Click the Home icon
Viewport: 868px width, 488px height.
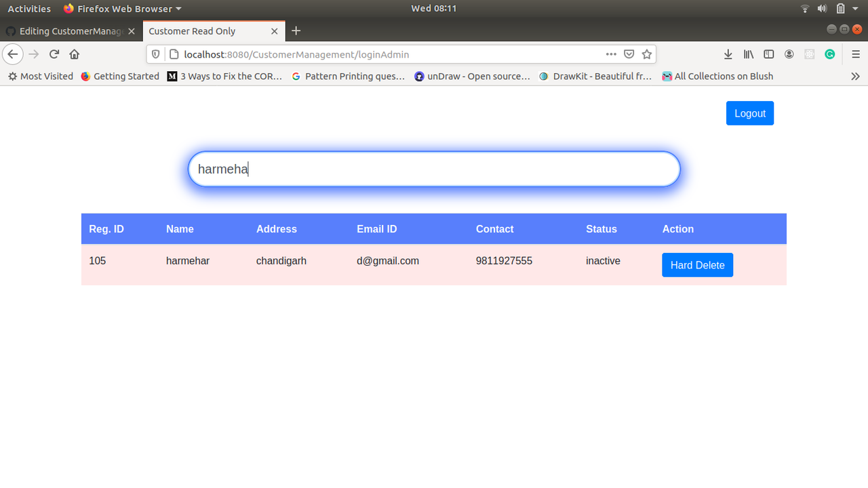click(x=75, y=54)
